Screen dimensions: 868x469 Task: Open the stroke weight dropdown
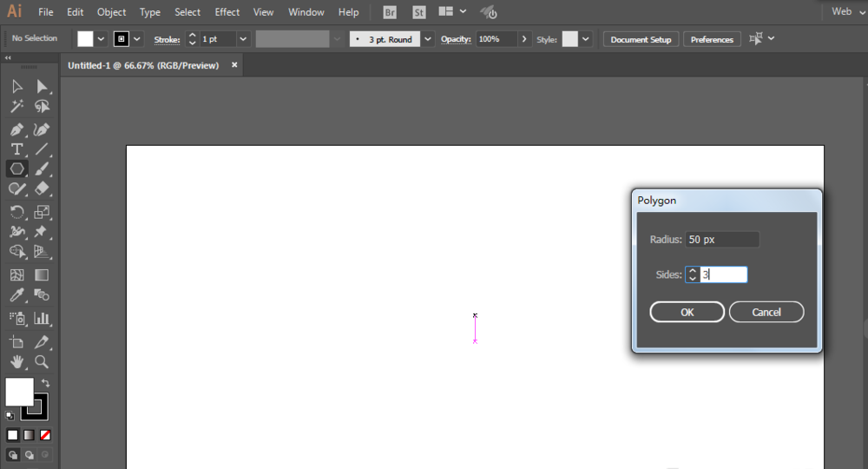tap(242, 39)
